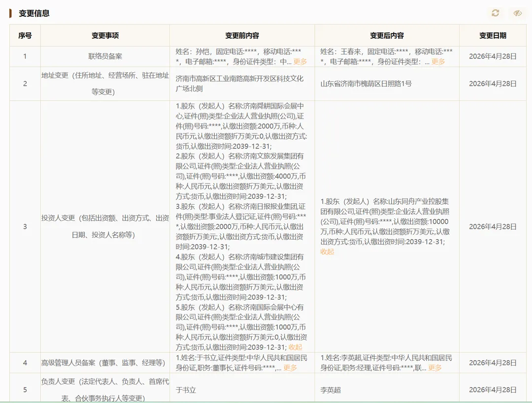This screenshot has width=532, height=403.
Task: Toggle the eye-slash visibility icon
Action: (x=517, y=13)
